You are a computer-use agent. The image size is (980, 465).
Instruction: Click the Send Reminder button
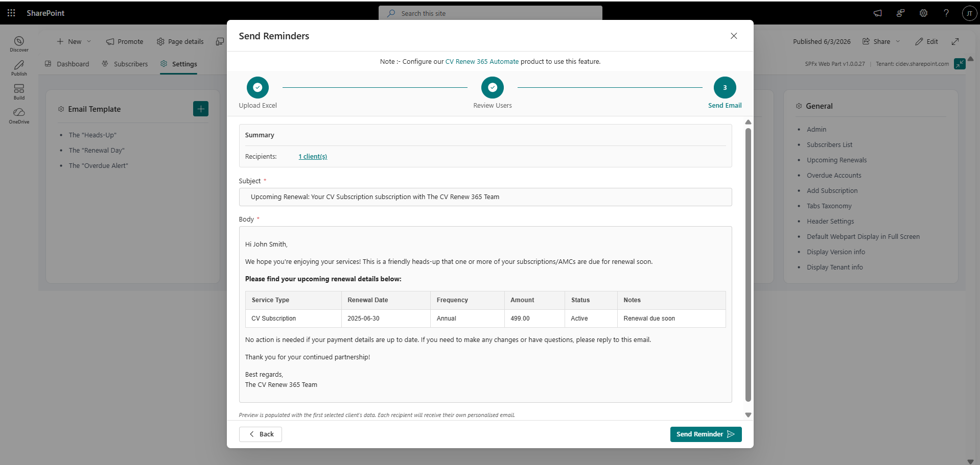click(x=706, y=434)
